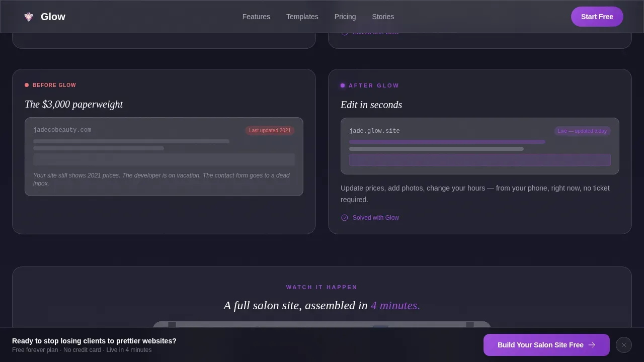Click the WATCH IT HAPPEN label

322,287
